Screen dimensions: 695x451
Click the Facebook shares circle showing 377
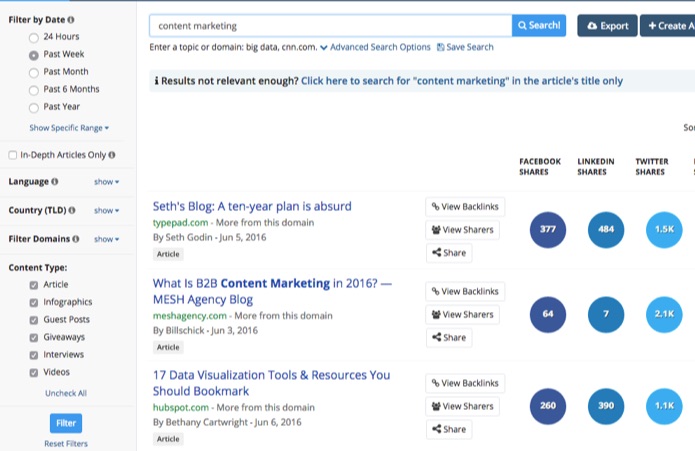(548, 229)
